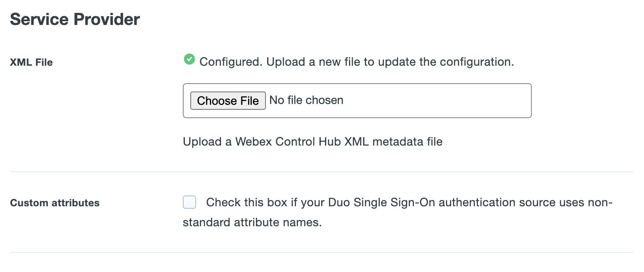This screenshot has width=644, height=272.
Task: Click the Service Provider section heading
Action: [x=75, y=19]
